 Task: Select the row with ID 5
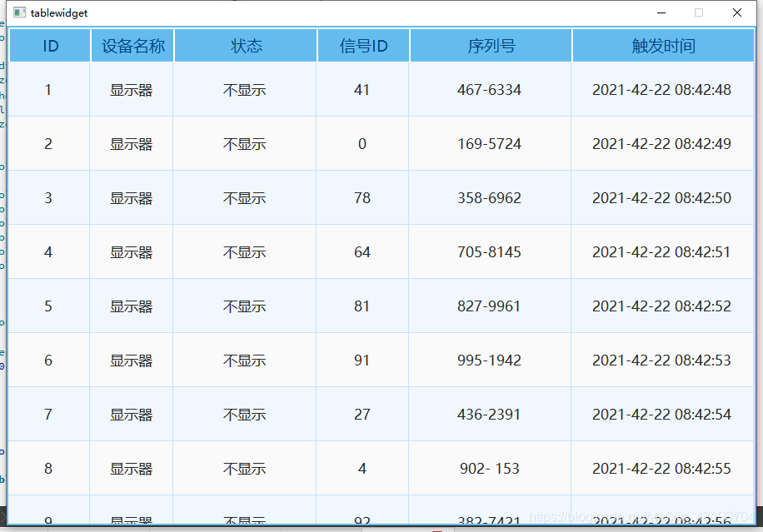click(48, 306)
